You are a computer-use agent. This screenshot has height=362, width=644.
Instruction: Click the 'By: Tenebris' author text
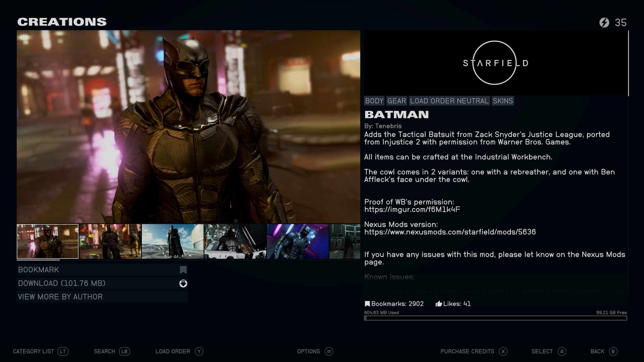pyautogui.click(x=383, y=126)
